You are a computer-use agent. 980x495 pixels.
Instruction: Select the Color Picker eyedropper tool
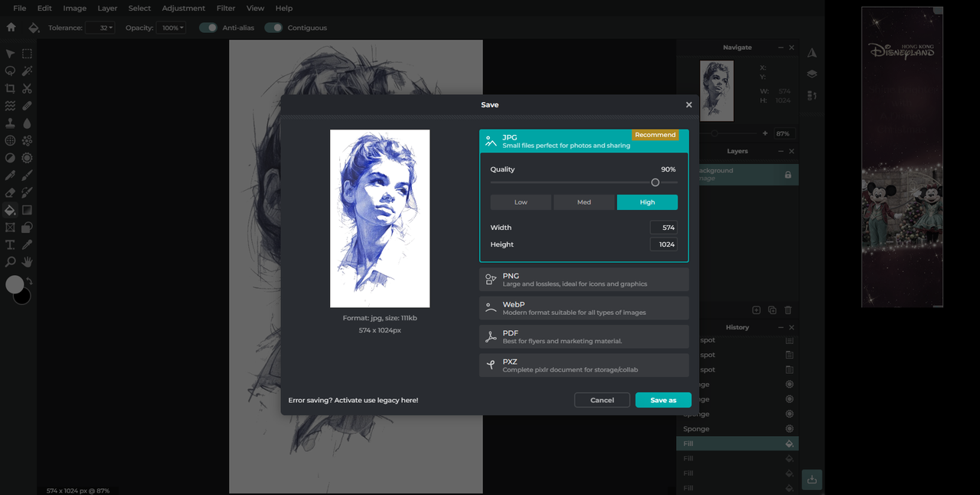click(27, 245)
